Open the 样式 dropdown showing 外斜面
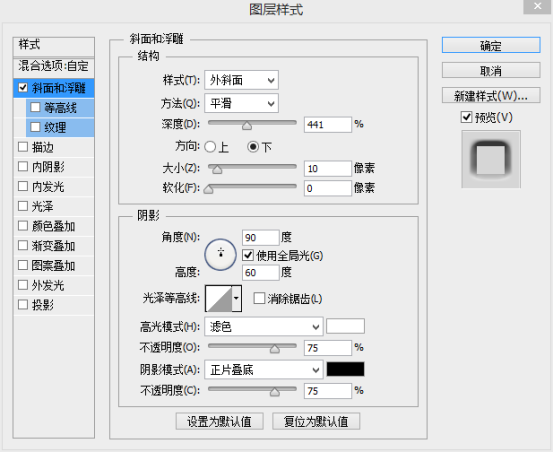The height and width of the screenshot is (452, 554). point(241,80)
